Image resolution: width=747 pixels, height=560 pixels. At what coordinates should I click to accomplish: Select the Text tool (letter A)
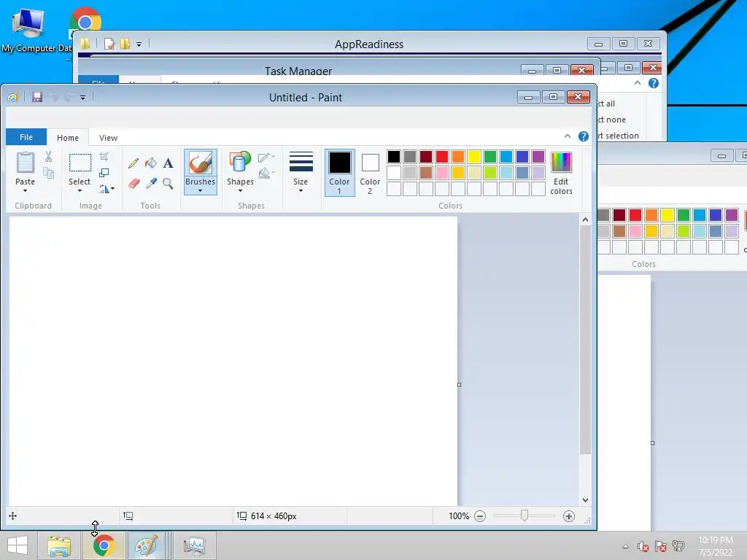pyautogui.click(x=168, y=163)
